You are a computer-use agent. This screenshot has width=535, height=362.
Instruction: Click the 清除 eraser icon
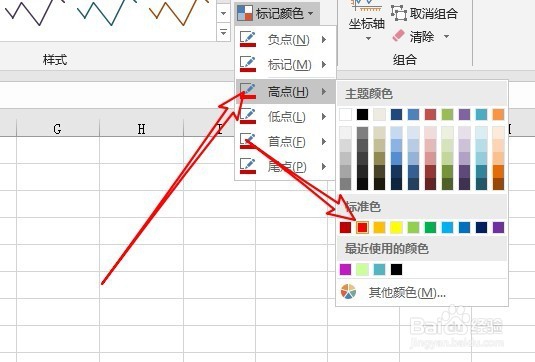pyautogui.click(x=399, y=36)
